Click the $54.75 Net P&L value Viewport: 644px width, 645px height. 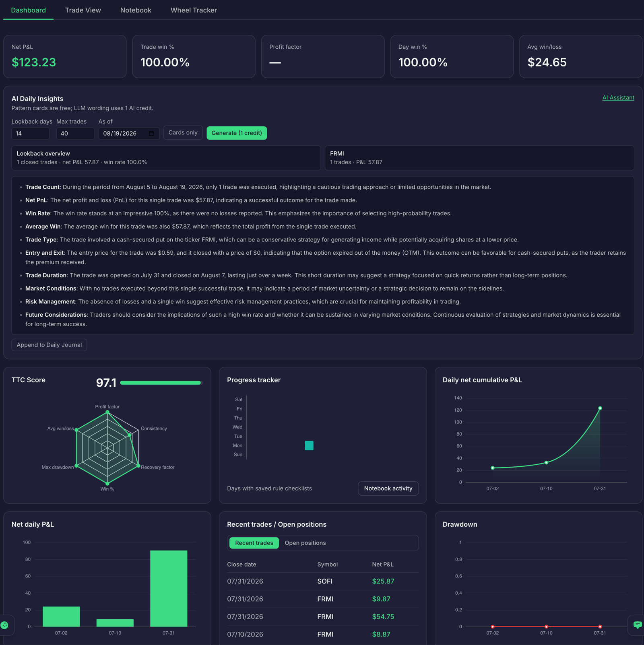coord(383,616)
